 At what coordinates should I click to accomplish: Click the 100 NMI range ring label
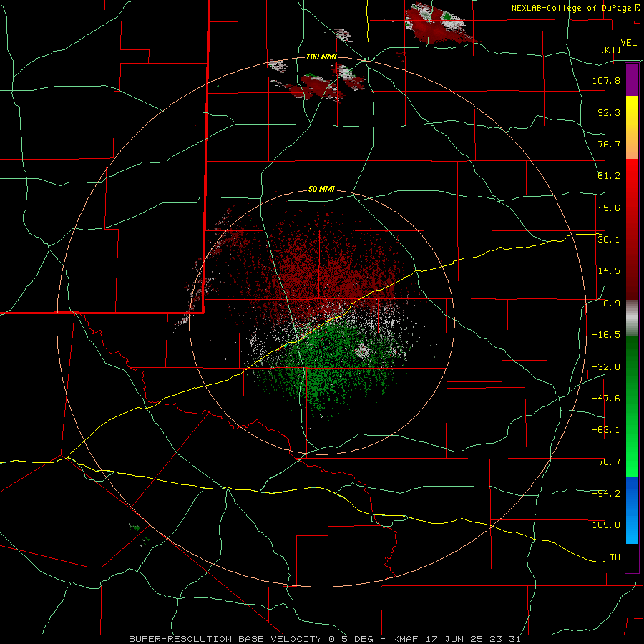click(321, 57)
